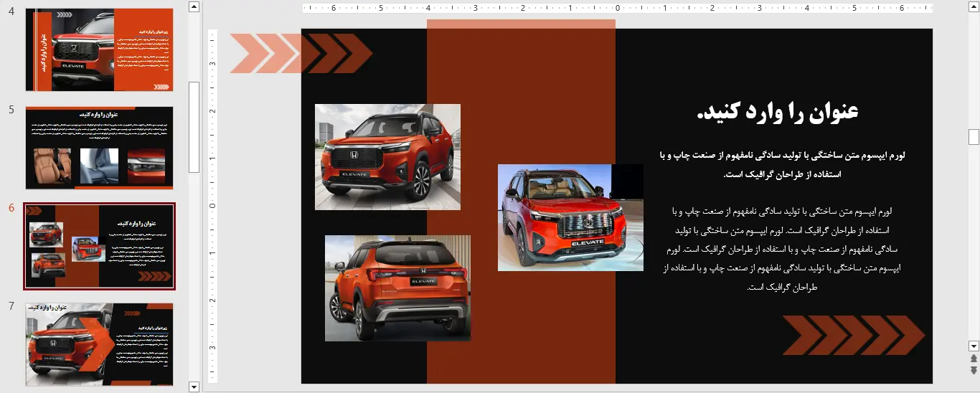980x393 pixels.
Task: Select the showroom car image in center
Action: (570, 217)
